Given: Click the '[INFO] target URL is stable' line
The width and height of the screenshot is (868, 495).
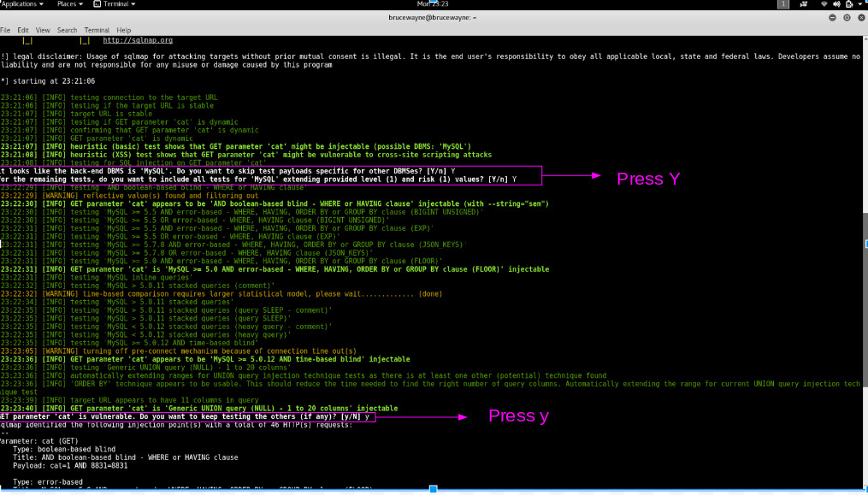Looking at the screenshot, I should [76, 114].
